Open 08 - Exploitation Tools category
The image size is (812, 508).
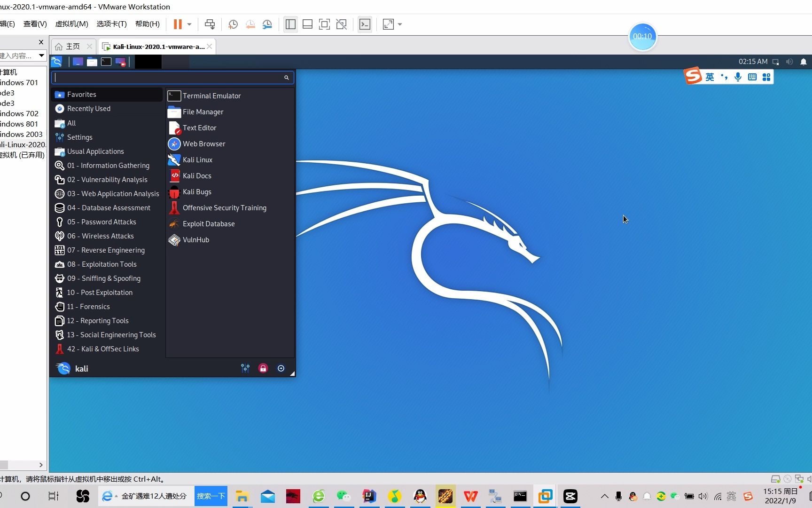tap(107, 264)
